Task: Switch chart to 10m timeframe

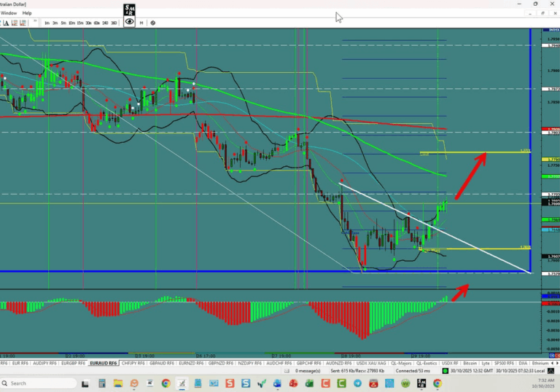Action: point(71,23)
